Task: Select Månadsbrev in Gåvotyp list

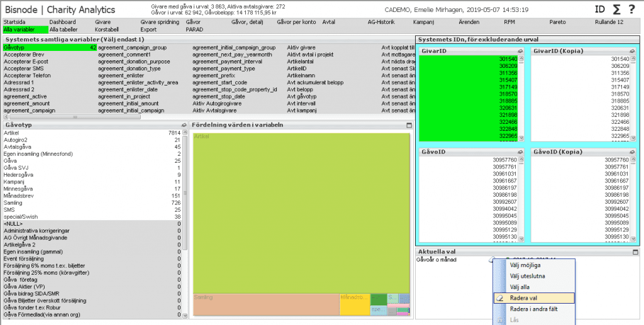Action: [92, 196]
